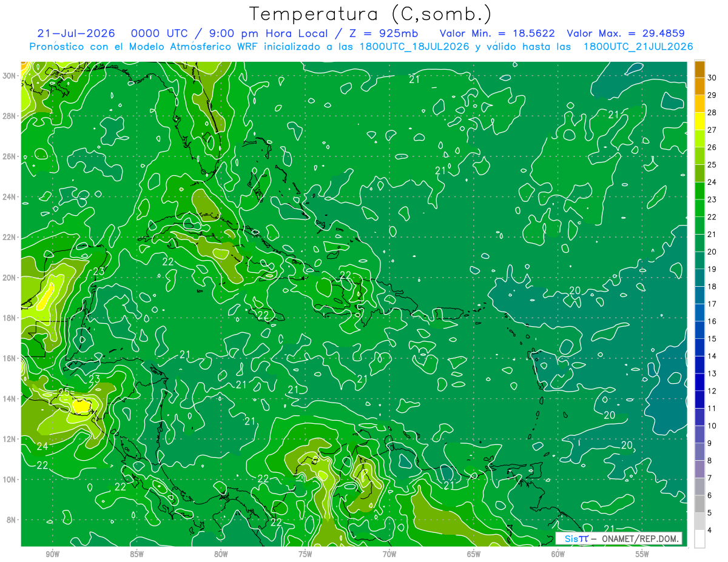Click the colorbar swatch between 19 and 20
Image resolution: width=728 pixels, height=562 pixels.
[x=699, y=261]
